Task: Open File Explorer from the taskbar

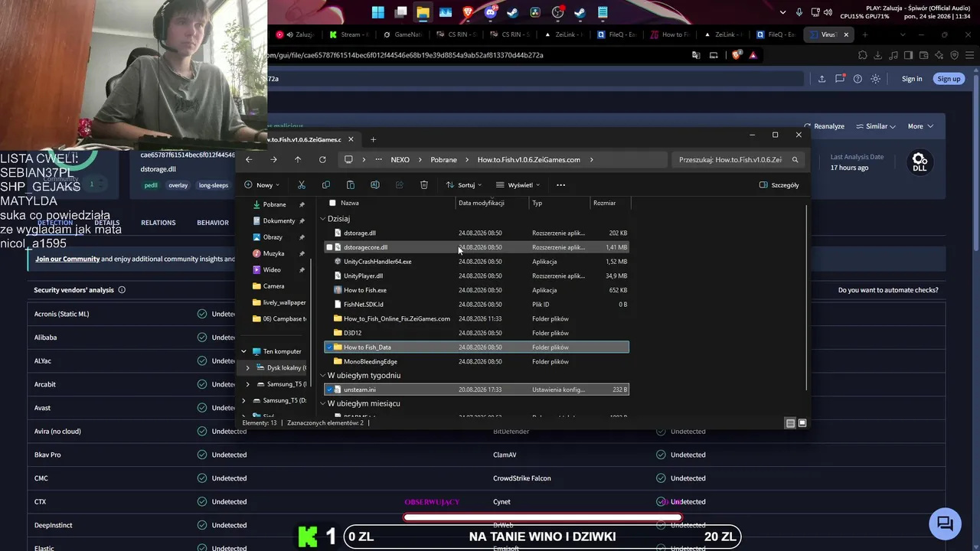Action: [x=423, y=12]
